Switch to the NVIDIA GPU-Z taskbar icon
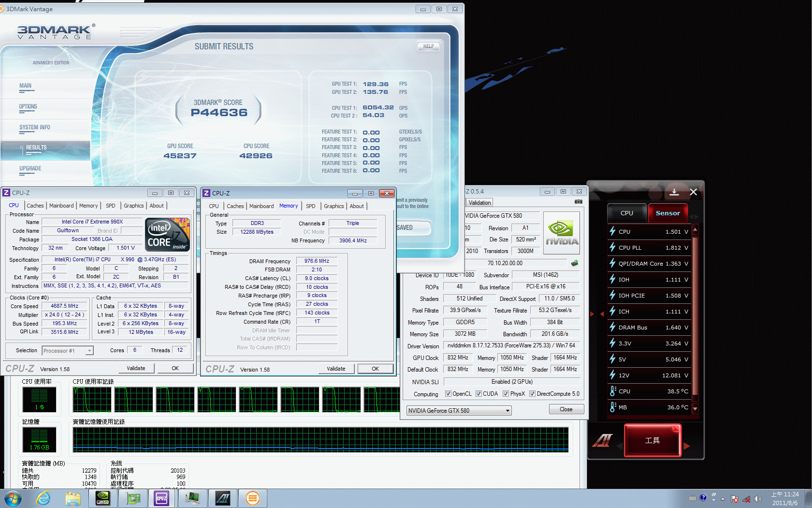Viewport: 812px width, 508px height. 103,498
